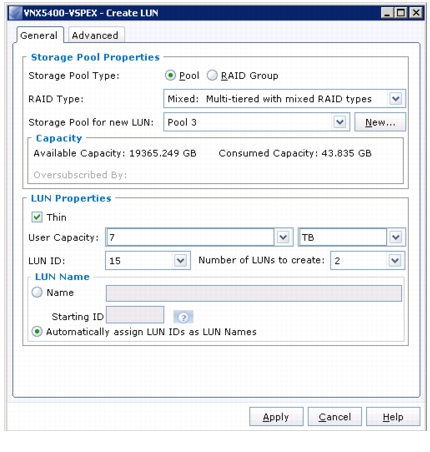Click the Create LUN title bar app icon
The height and width of the screenshot is (452, 430).
(x=15, y=13)
